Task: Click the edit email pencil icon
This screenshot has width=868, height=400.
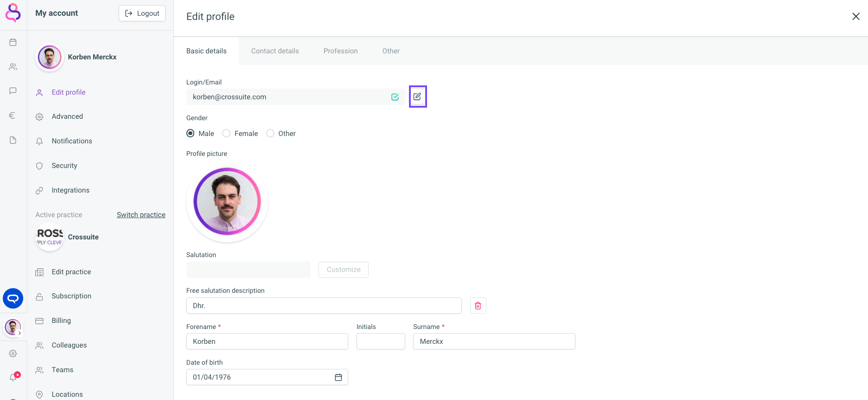Action: [x=417, y=97]
